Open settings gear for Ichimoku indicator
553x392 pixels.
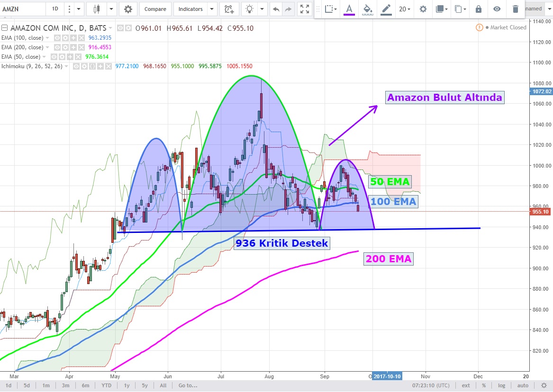[x=84, y=66]
